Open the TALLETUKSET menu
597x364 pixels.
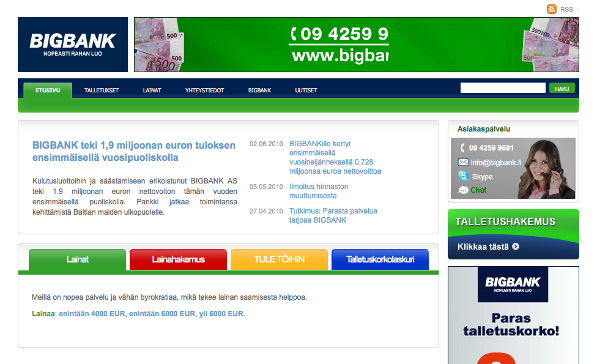point(102,91)
